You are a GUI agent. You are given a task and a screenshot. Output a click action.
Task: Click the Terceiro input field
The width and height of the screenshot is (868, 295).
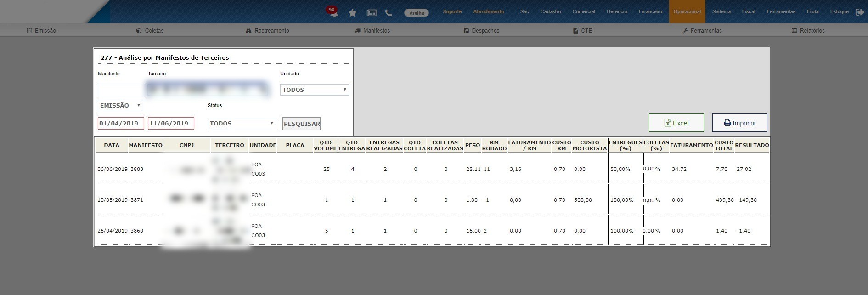208,89
